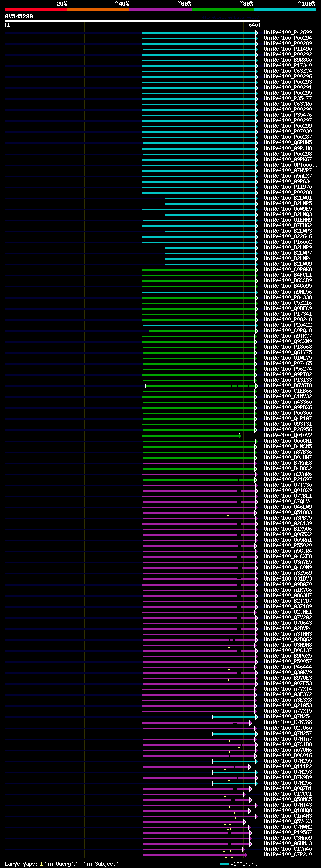Open hit UniRef100_C7BV88
This screenshot has width=321, height=868.
click(x=288, y=722)
